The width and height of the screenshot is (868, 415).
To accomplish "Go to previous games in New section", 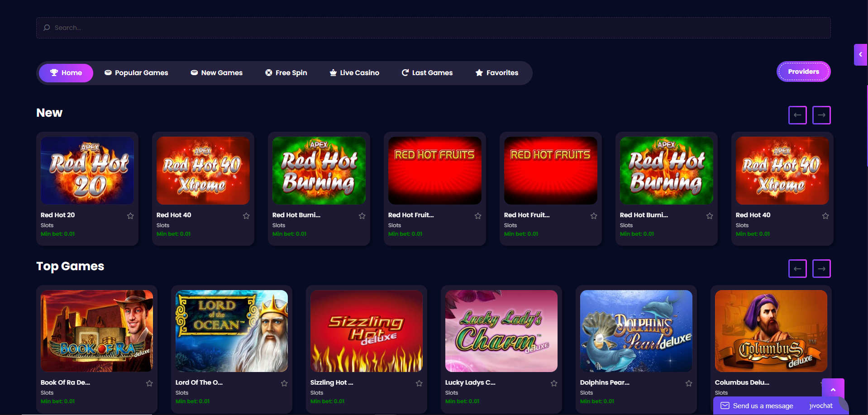I will (x=797, y=115).
